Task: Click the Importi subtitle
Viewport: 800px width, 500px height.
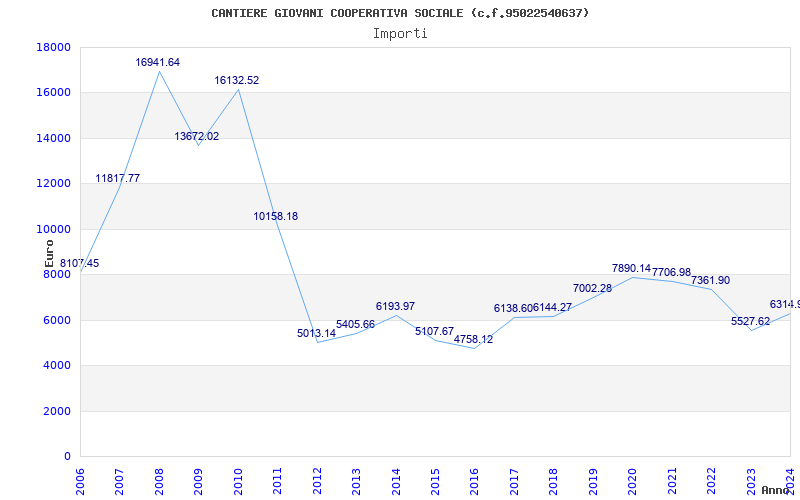Action: click(400, 34)
